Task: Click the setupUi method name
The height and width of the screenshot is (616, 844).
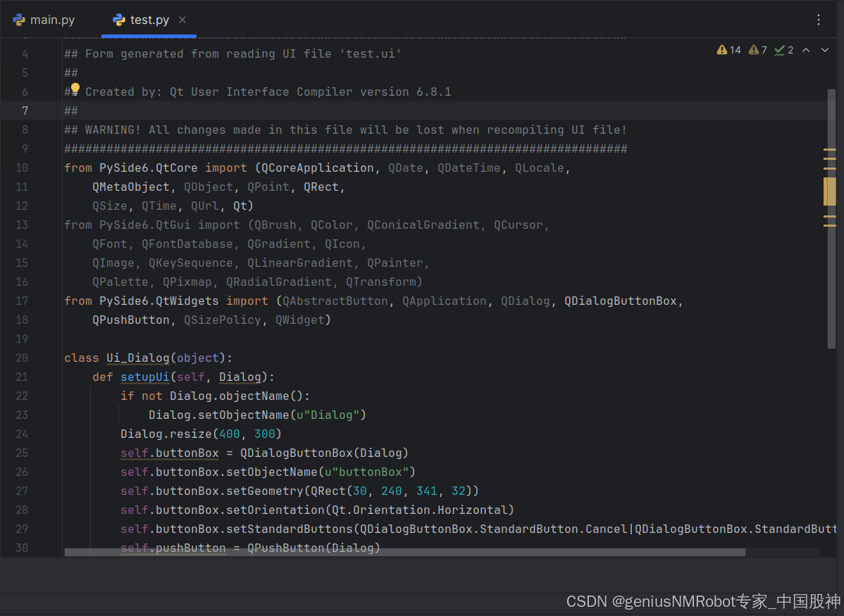Action: [144, 377]
